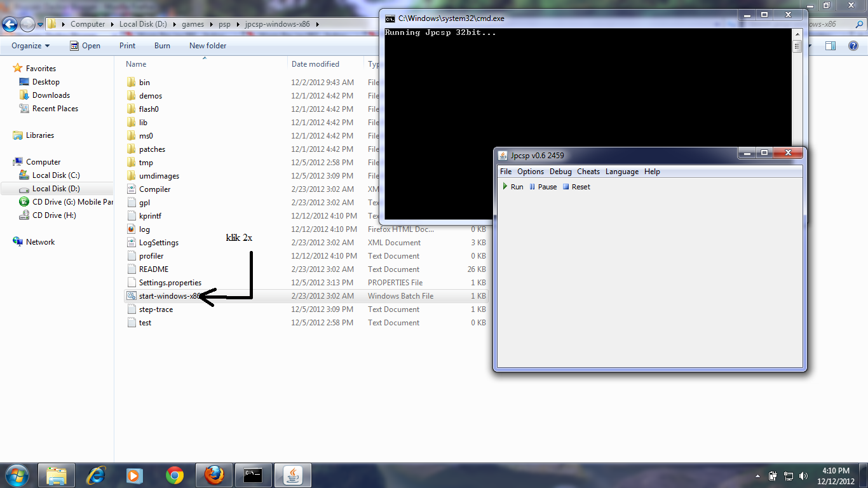Click the cmd.exe icon on the taskbar
868x488 pixels.
tap(254, 475)
